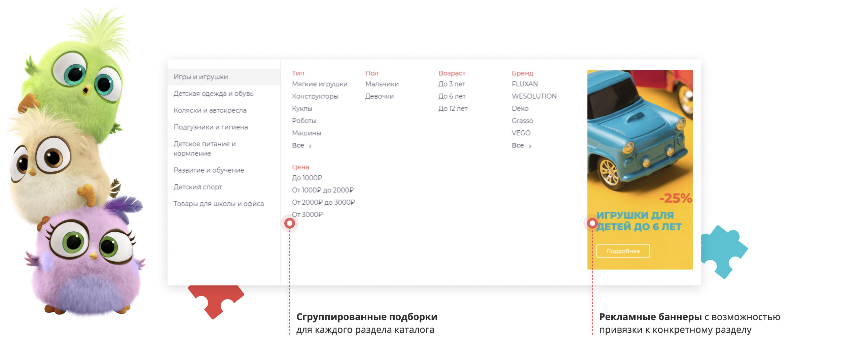
Task: Select 'Роботы' toy type
Action: 303,121
